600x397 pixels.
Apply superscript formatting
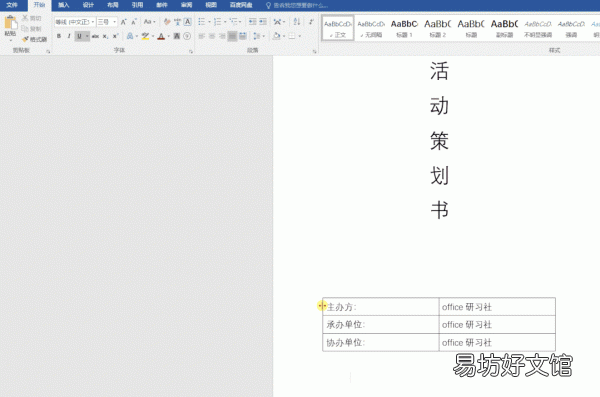pos(115,36)
